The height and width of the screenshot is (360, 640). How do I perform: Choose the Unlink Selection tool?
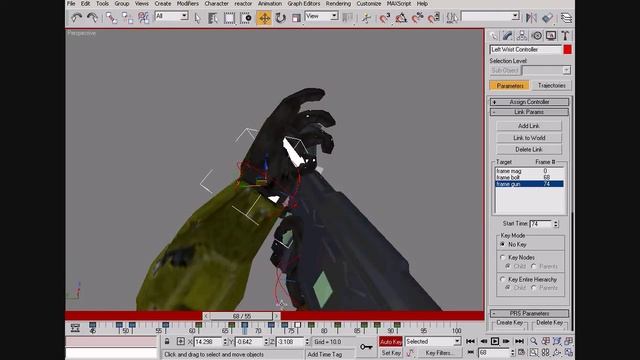tap(127, 18)
